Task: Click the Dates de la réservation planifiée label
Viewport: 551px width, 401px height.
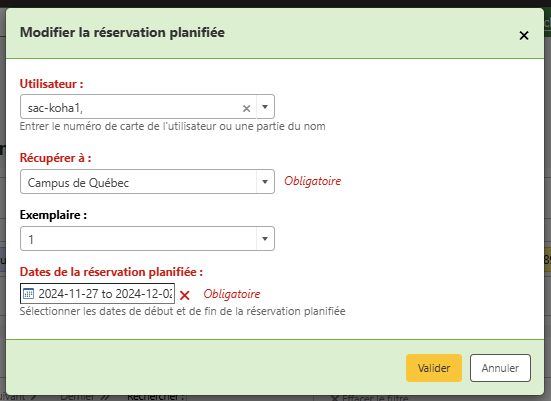Action: click(x=111, y=272)
